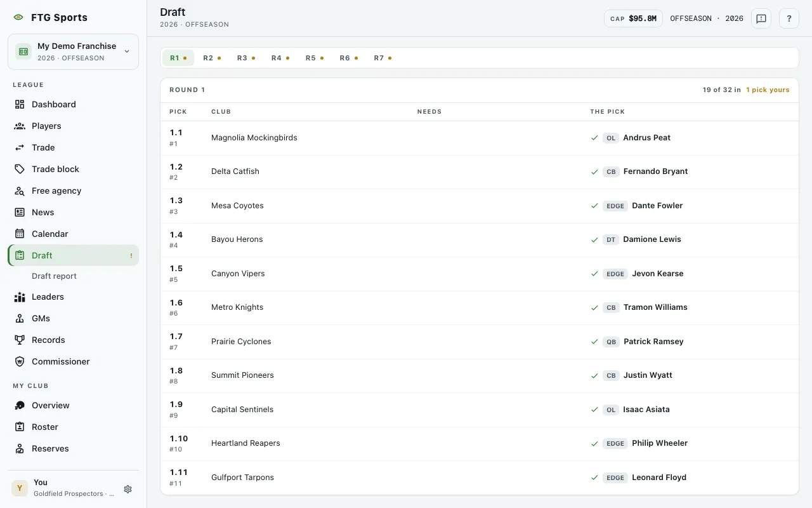Click the Players people icon
The height and width of the screenshot is (508, 812).
point(20,126)
